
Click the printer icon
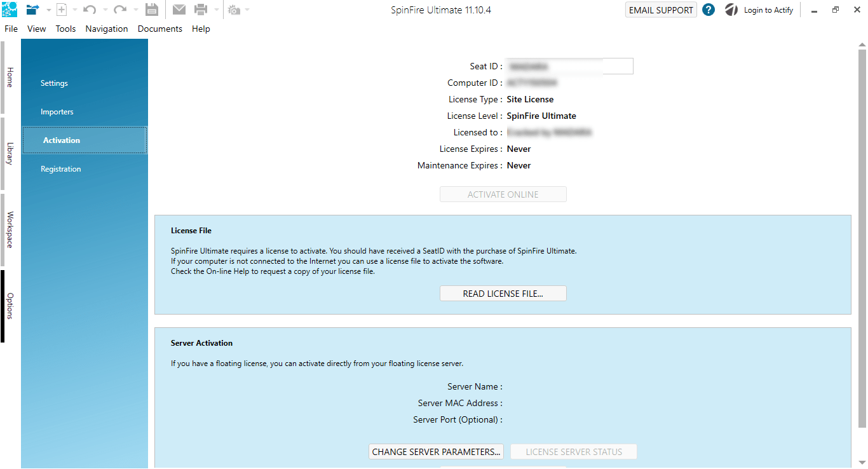click(201, 10)
